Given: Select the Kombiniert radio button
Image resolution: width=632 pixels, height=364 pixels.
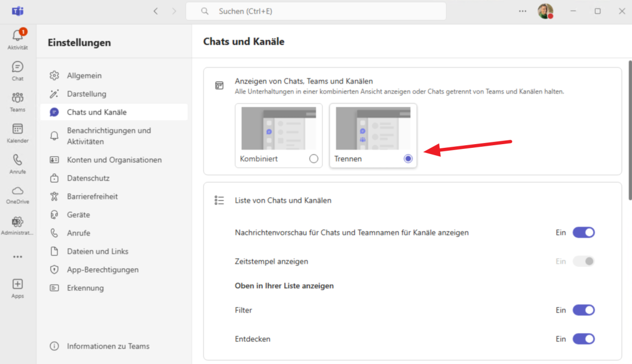Looking at the screenshot, I should pos(314,158).
